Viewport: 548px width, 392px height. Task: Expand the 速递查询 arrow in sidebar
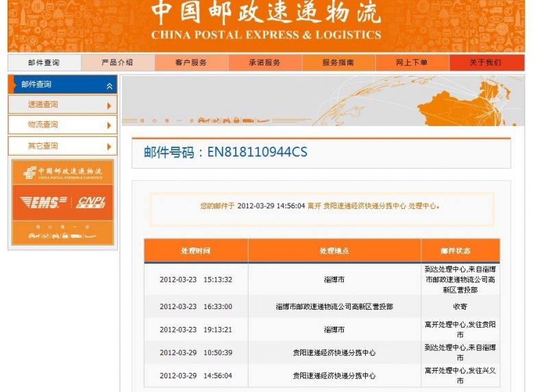tap(109, 106)
